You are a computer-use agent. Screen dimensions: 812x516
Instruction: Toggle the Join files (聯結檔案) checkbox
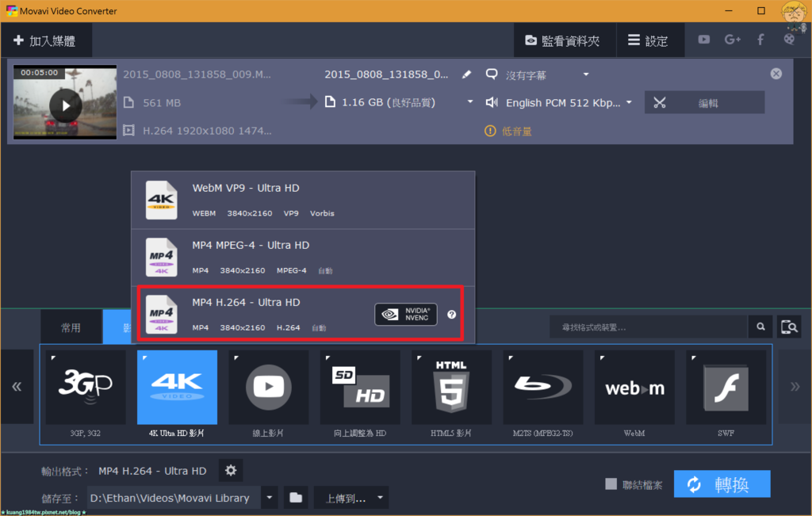(x=611, y=484)
